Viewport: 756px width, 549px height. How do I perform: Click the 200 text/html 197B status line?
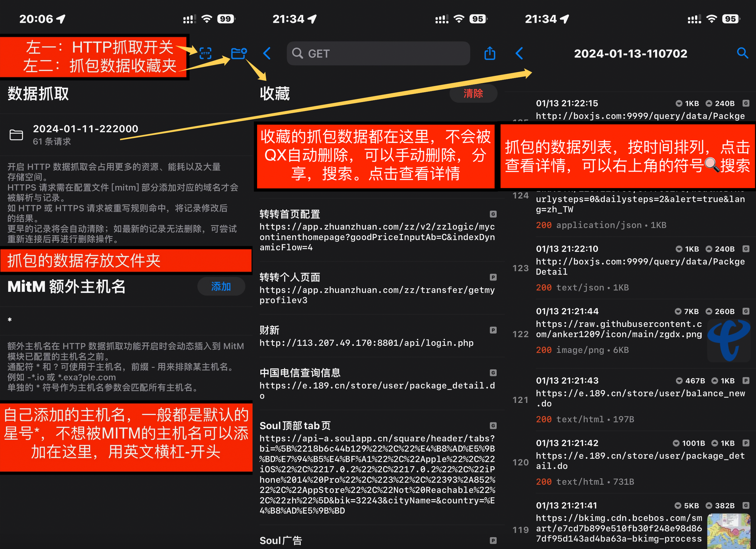[585, 419]
